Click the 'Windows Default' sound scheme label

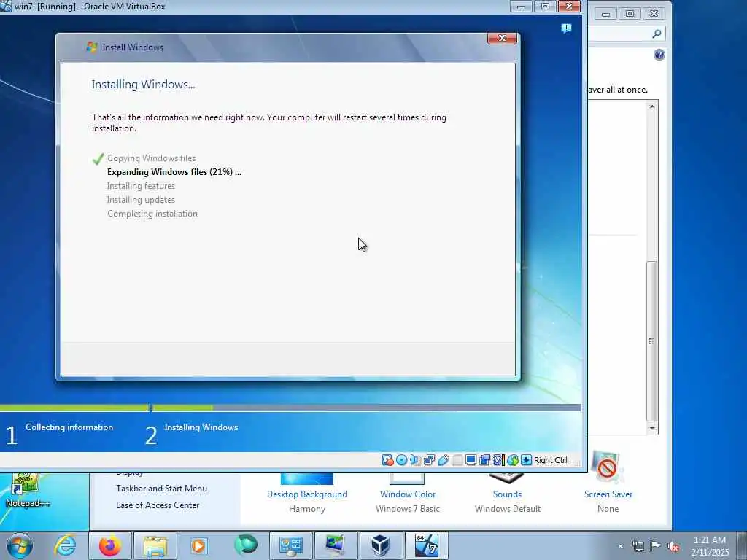point(508,508)
